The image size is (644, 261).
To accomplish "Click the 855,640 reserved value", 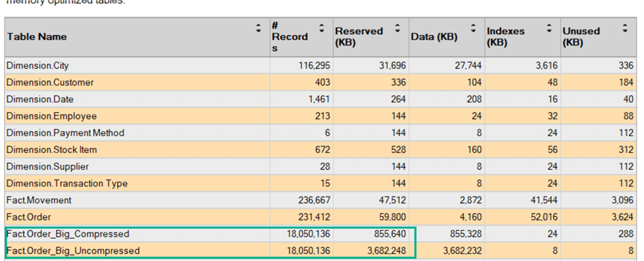I will point(390,234).
